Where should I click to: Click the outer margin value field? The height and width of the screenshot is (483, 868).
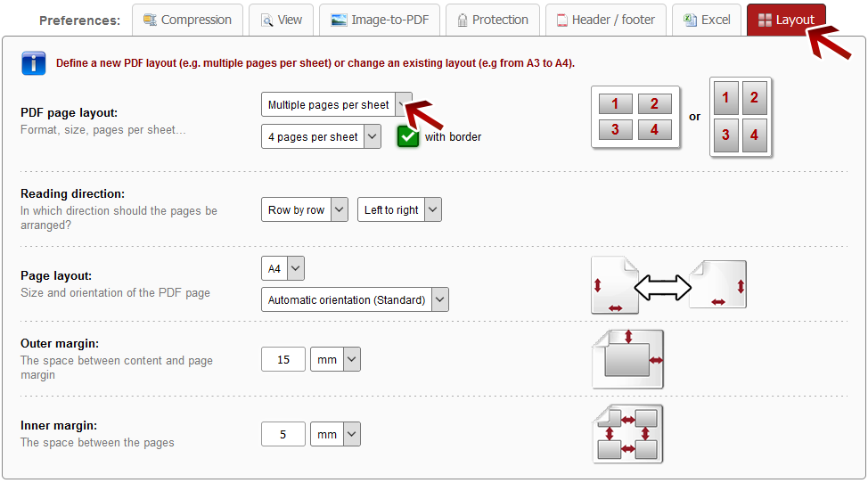click(x=283, y=360)
